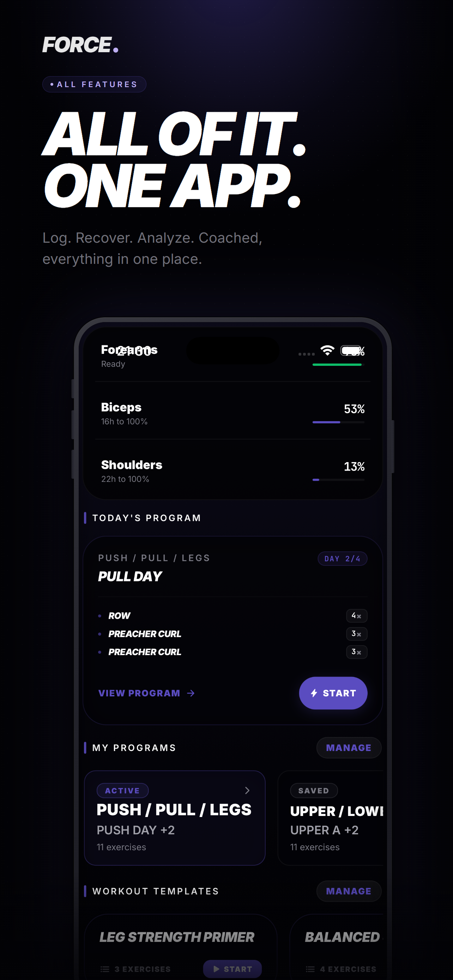Click the list icon next to 3 EXERCISES
The image size is (453, 980).
(x=104, y=969)
